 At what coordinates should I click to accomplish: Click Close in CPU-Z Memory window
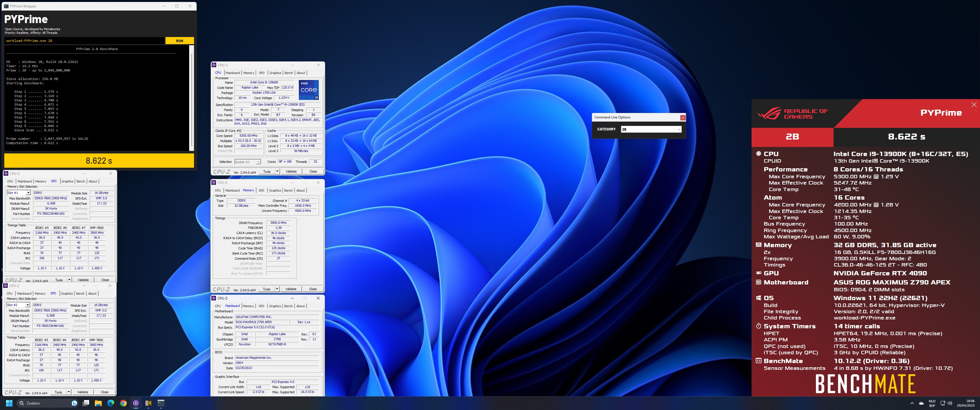(x=313, y=289)
